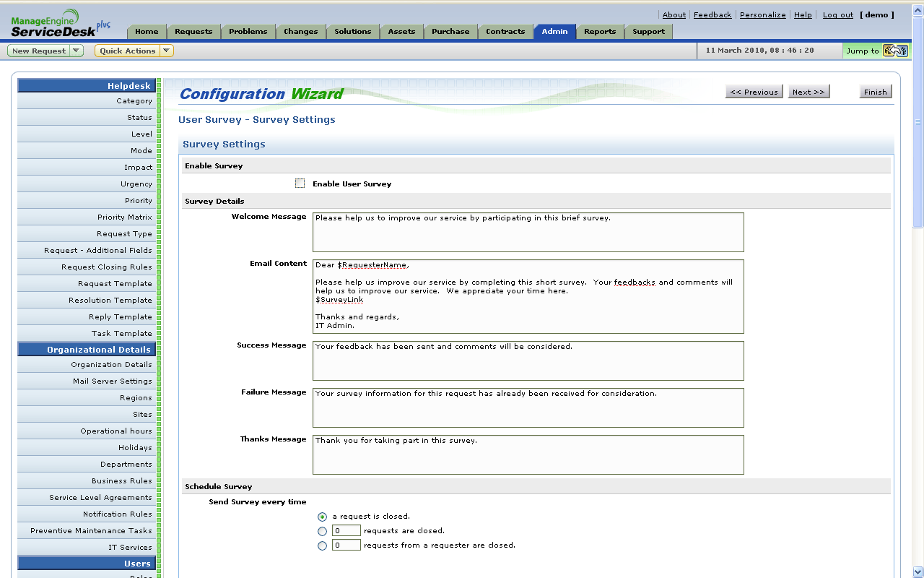This screenshot has height=578, width=924.
Task: Click the Next >> button
Action: (x=808, y=92)
